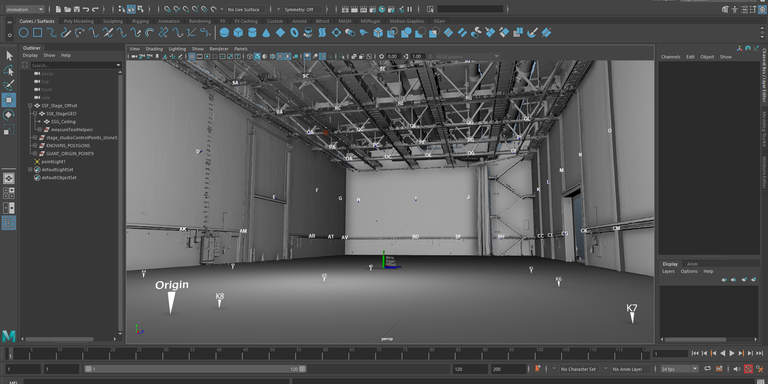Toggle select by object type mode
Screen dimensions: 768x384
[131, 9]
